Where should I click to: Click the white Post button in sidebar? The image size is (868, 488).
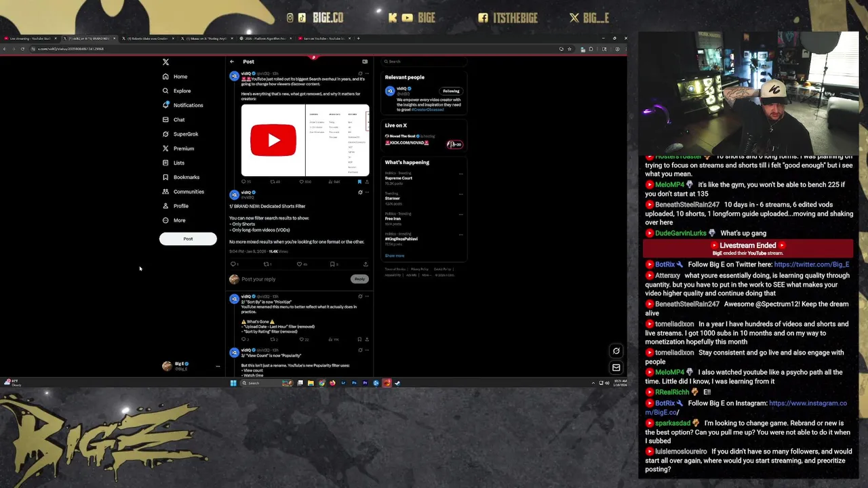tap(188, 239)
